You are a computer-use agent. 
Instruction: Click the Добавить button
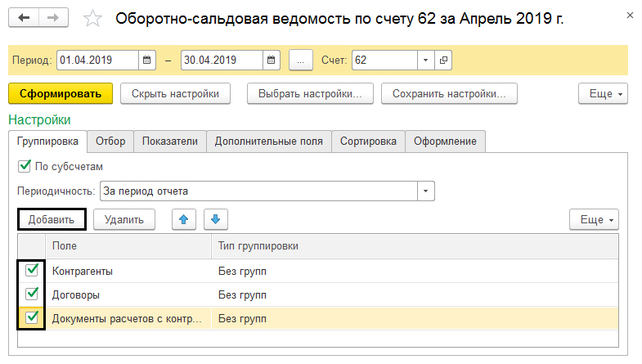click(52, 219)
